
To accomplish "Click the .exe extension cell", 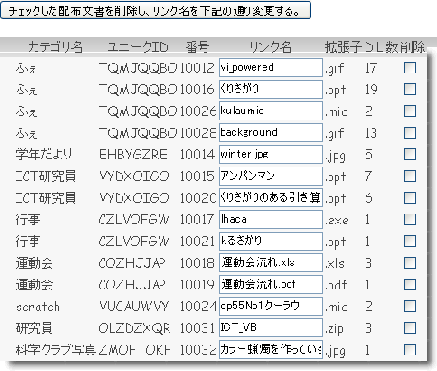I will click(x=337, y=220).
